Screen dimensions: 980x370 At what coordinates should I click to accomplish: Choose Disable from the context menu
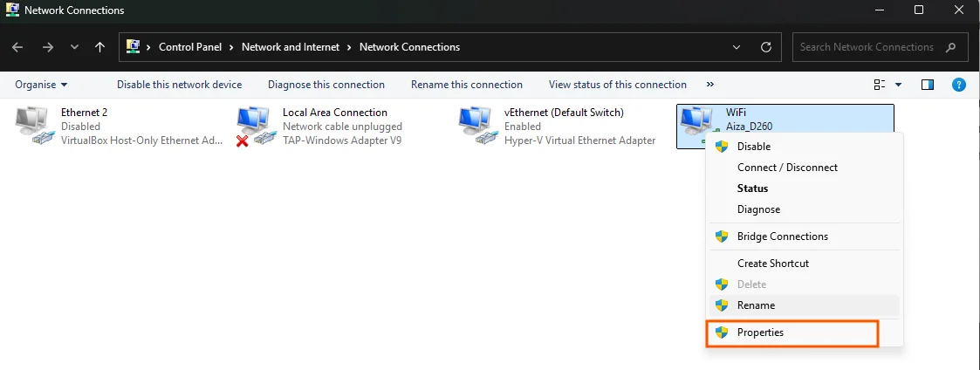pos(804,147)
